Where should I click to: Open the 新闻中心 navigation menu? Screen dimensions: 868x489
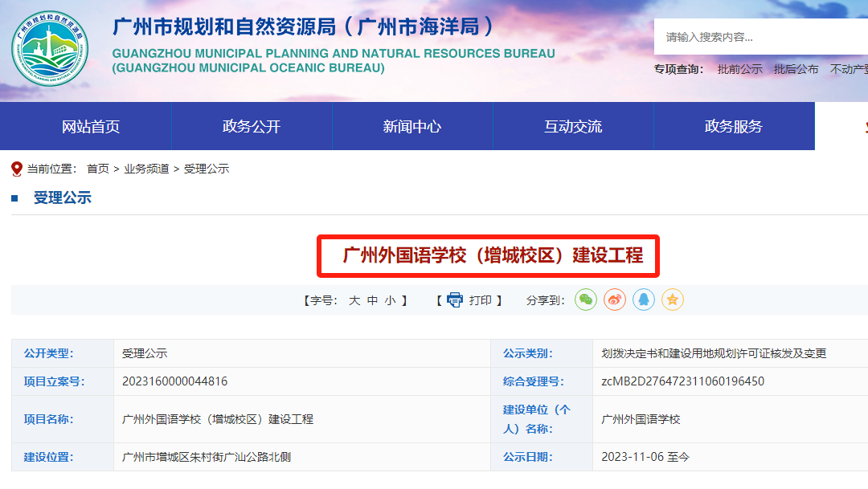(411, 126)
